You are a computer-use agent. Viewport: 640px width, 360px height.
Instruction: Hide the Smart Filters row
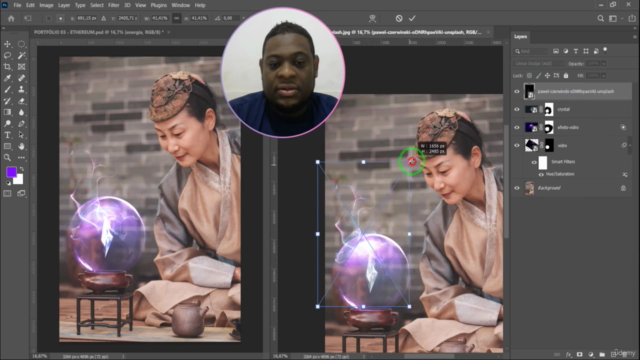[x=534, y=162]
